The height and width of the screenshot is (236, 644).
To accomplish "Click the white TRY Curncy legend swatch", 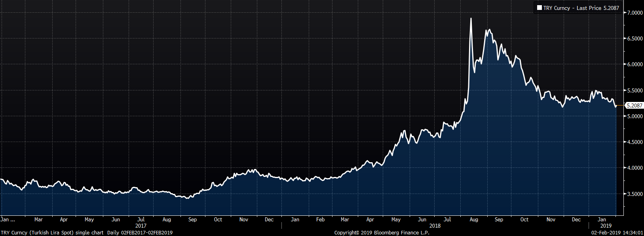I will point(540,8).
